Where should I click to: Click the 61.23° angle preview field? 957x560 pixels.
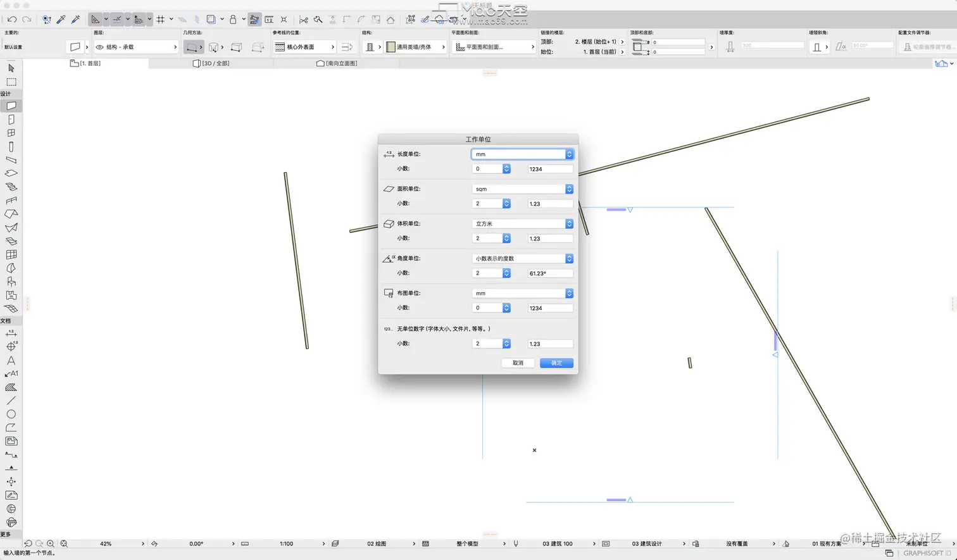pyautogui.click(x=550, y=273)
